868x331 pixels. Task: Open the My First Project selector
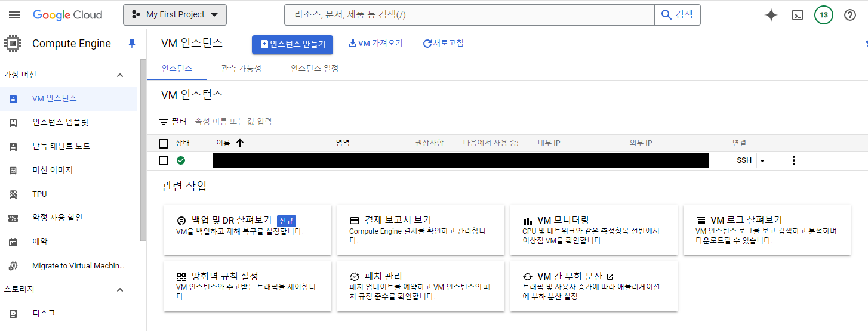coord(175,15)
